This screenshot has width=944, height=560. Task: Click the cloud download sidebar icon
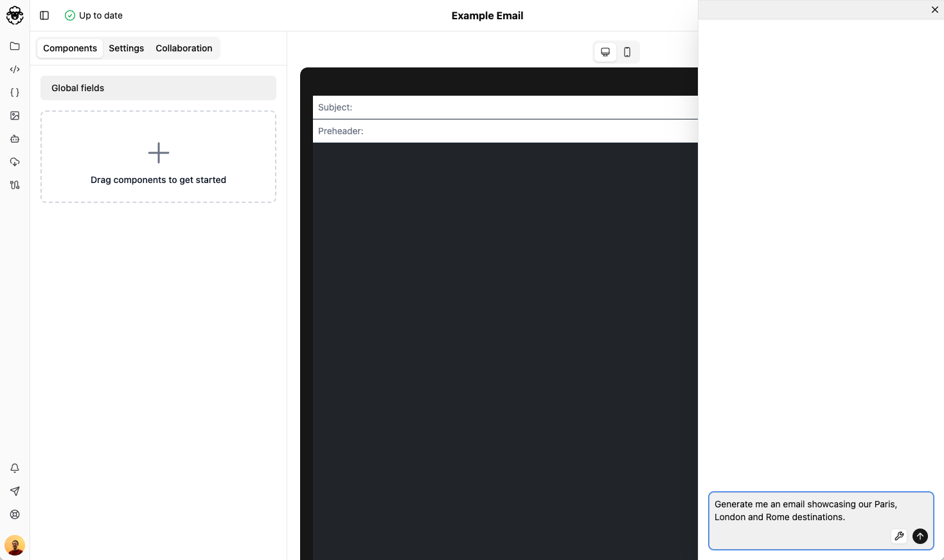tap(15, 162)
